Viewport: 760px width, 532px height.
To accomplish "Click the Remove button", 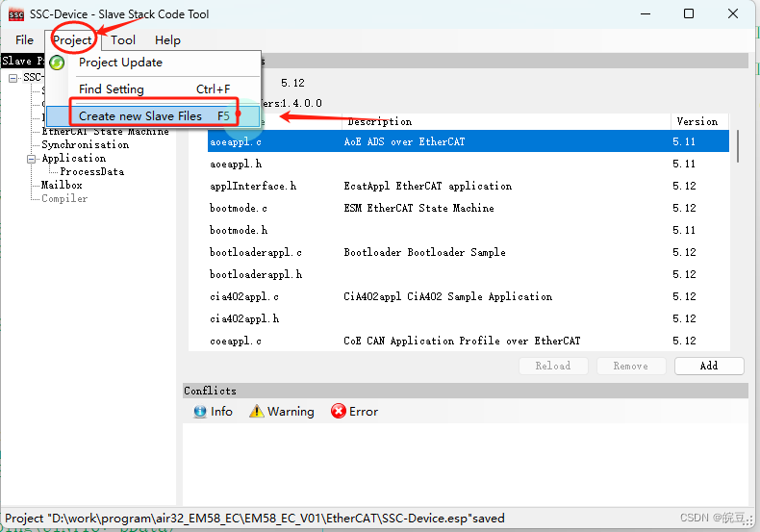I will pyautogui.click(x=630, y=366).
